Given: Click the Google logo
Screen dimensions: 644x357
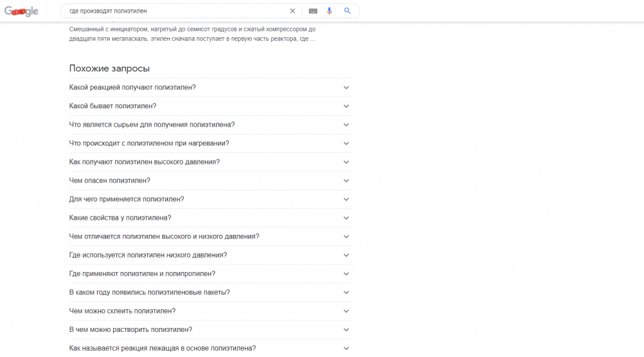Looking at the screenshot, I should point(21,11).
